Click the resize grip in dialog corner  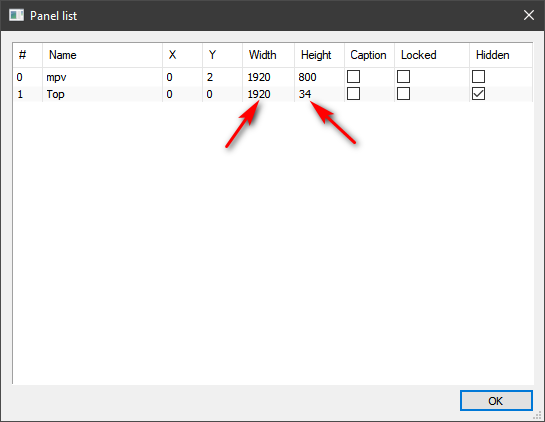[539, 416]
